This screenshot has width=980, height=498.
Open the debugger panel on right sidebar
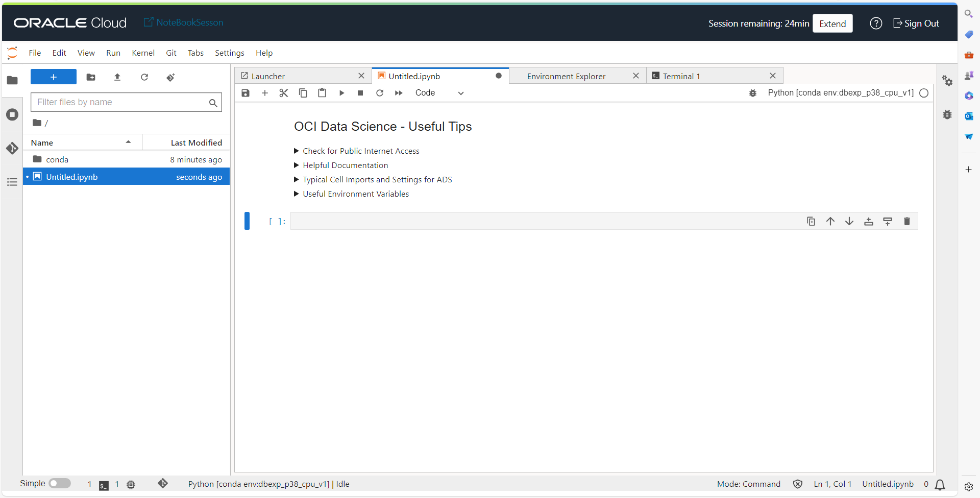pyautogui.click(x=947, y=114)
